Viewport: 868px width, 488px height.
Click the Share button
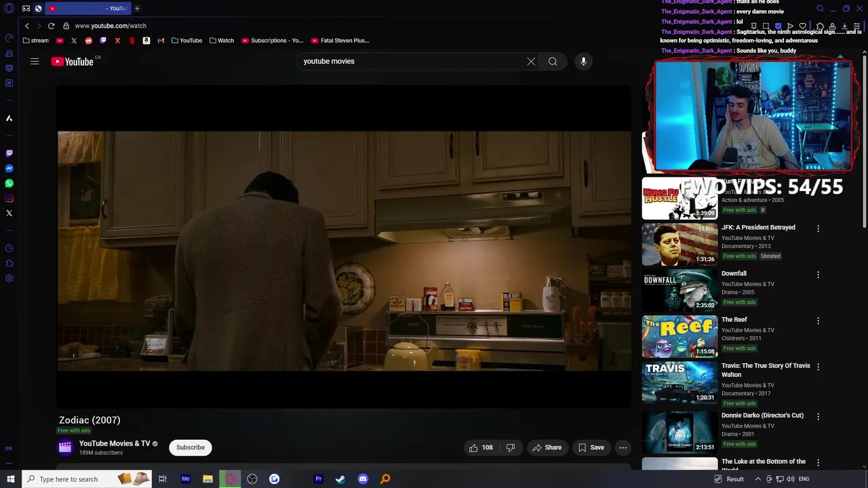click(547, 447)
